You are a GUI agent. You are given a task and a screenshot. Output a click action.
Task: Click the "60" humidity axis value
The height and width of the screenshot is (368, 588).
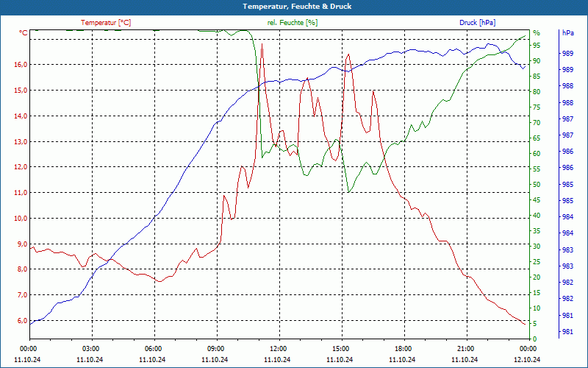tap(537, 154)
